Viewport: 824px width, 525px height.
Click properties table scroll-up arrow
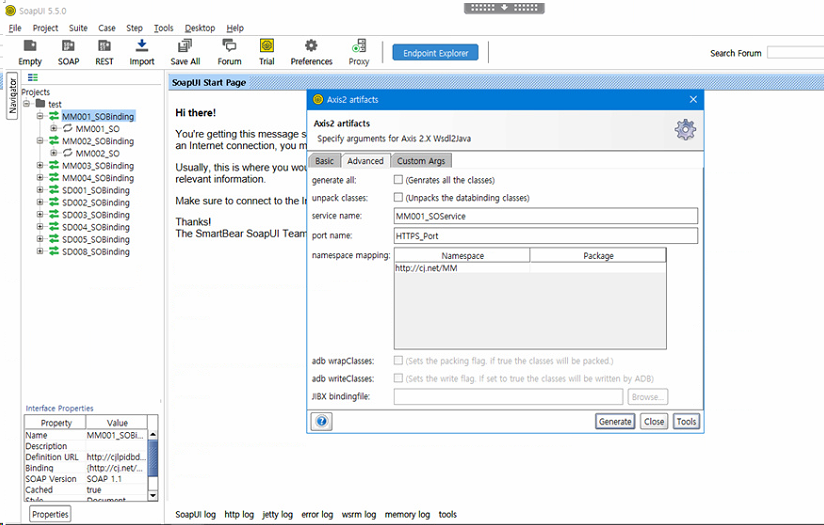[153, 435]
